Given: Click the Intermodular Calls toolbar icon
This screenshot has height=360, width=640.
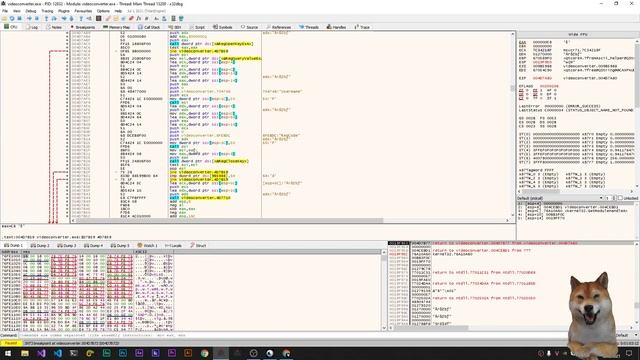Looking at the screenshot, I should (164, 19).
